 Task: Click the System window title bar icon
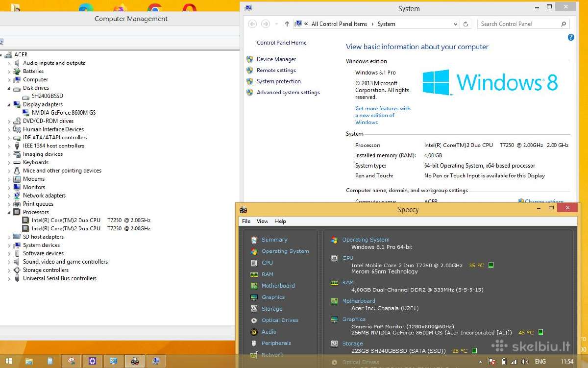tap(248, 8)
